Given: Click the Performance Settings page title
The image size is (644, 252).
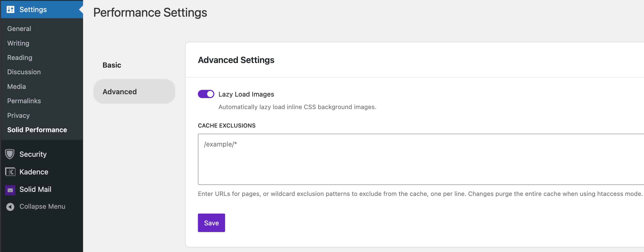Looking at the screenshot, I should coord(150,12).
